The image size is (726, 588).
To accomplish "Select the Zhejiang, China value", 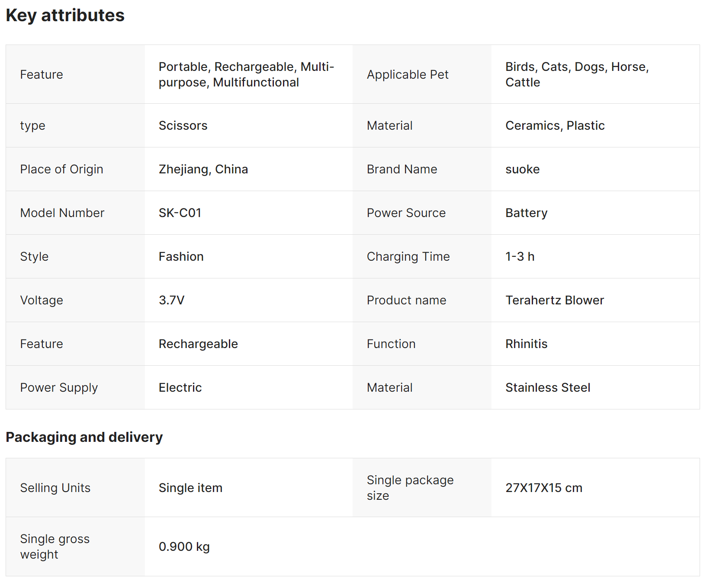I will pos(203,169).
